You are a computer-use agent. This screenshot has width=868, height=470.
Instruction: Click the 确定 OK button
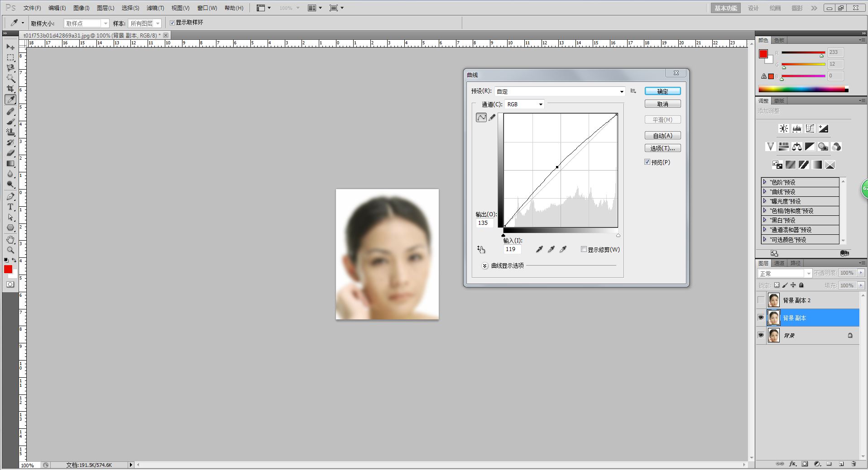[662, 91]
